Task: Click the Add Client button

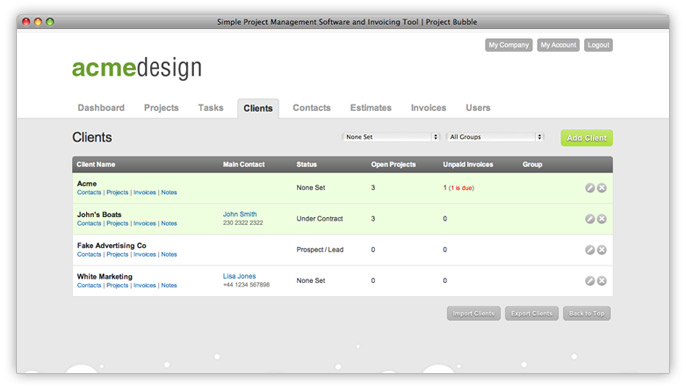Action: coord(587,138)
